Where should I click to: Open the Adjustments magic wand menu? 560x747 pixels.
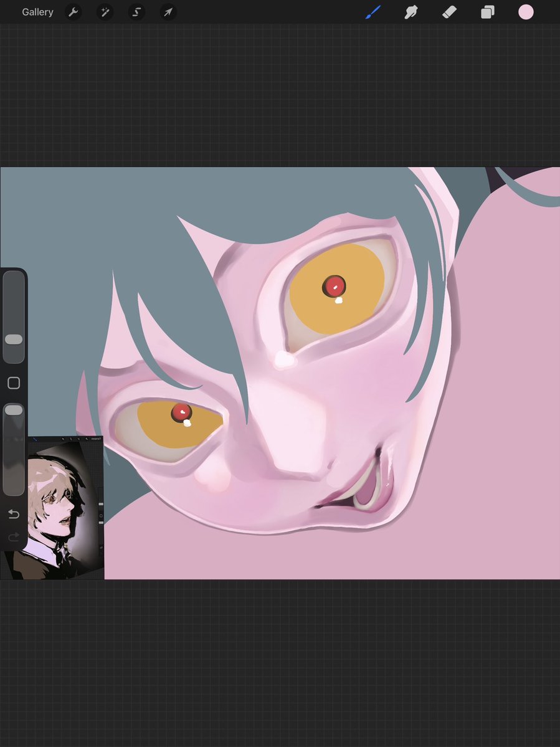105,12
